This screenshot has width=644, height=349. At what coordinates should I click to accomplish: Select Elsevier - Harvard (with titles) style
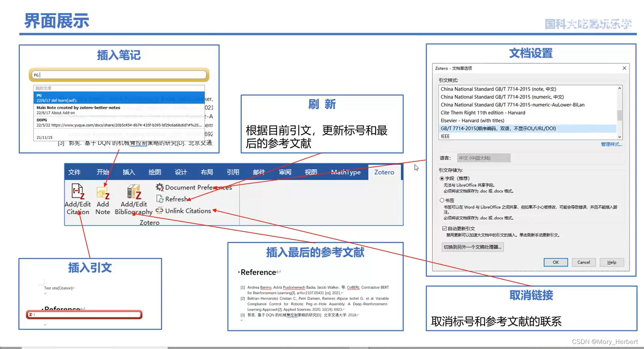click(528, 120)
